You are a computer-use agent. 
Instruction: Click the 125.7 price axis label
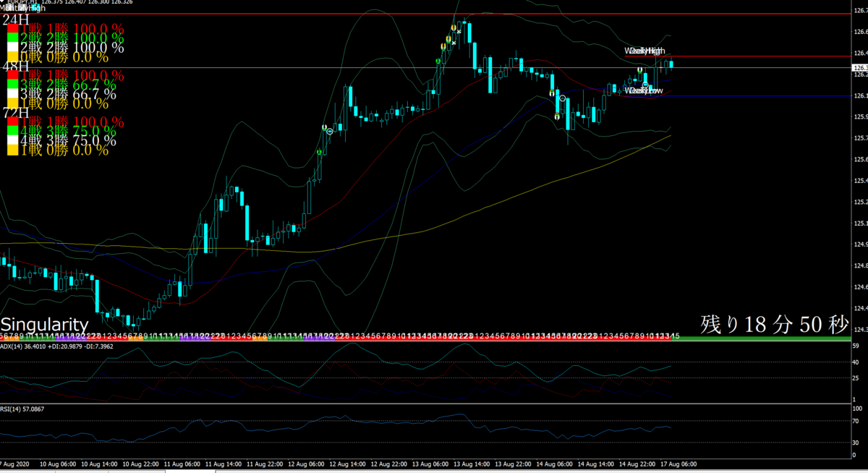pos(860,137)
